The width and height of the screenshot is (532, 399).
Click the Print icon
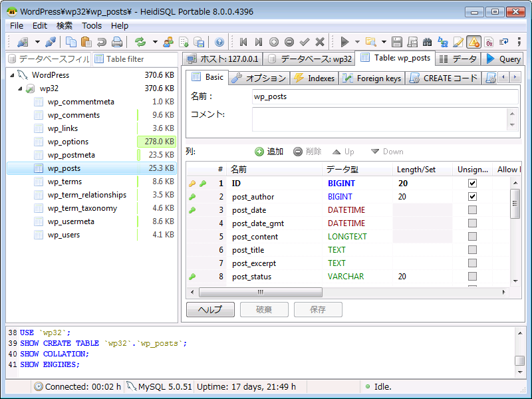[x=117, y=42]
